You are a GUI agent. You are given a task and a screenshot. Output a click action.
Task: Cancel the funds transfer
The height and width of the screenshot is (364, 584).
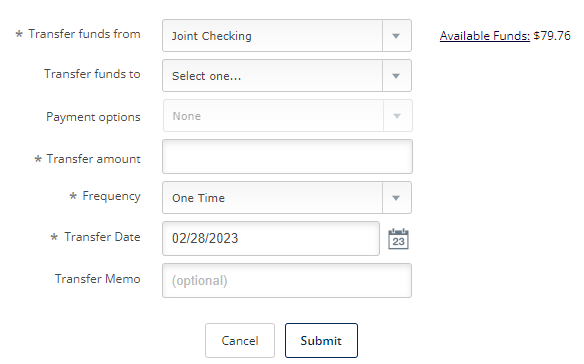[240, 341]
